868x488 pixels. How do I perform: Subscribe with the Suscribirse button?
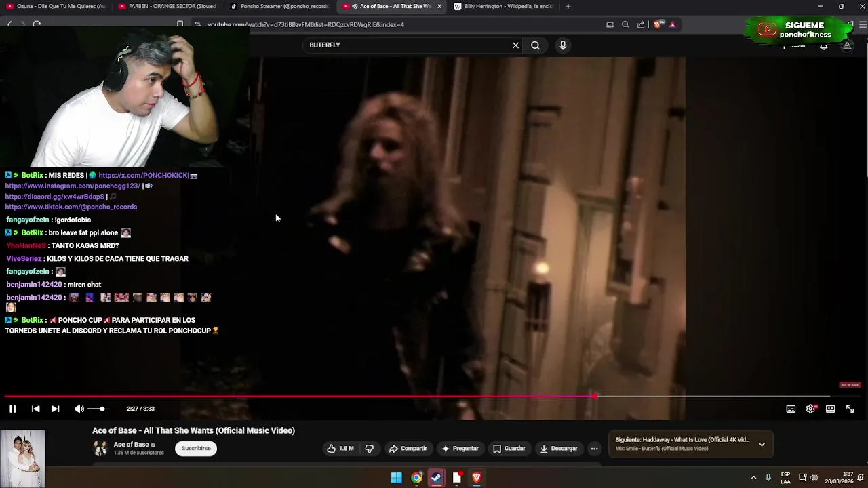[196, 448]
